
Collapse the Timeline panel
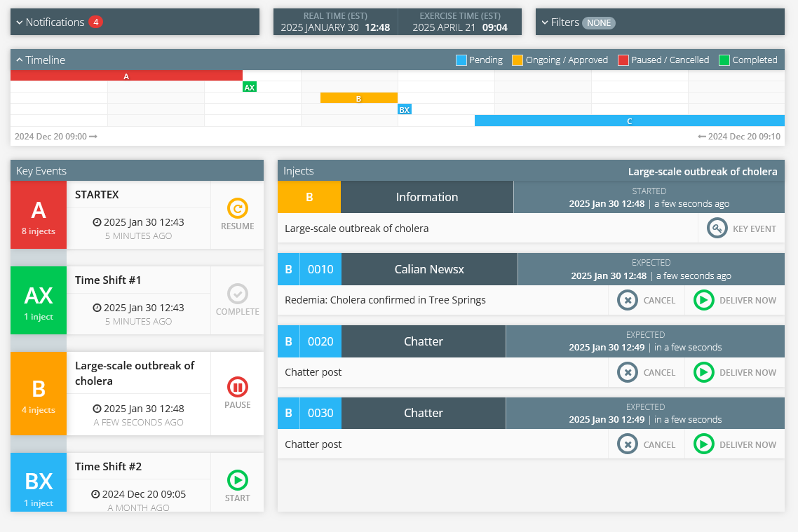(x=20, y=60)
